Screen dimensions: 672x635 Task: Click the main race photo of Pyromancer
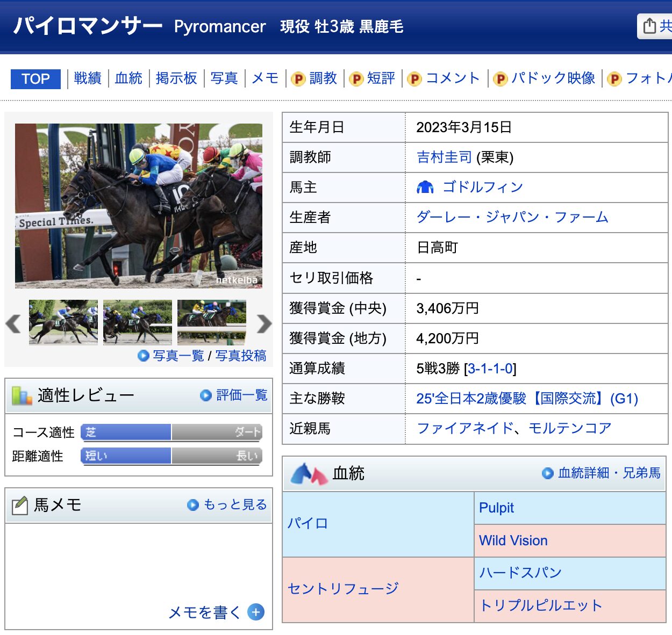click(x=139, y=206)
